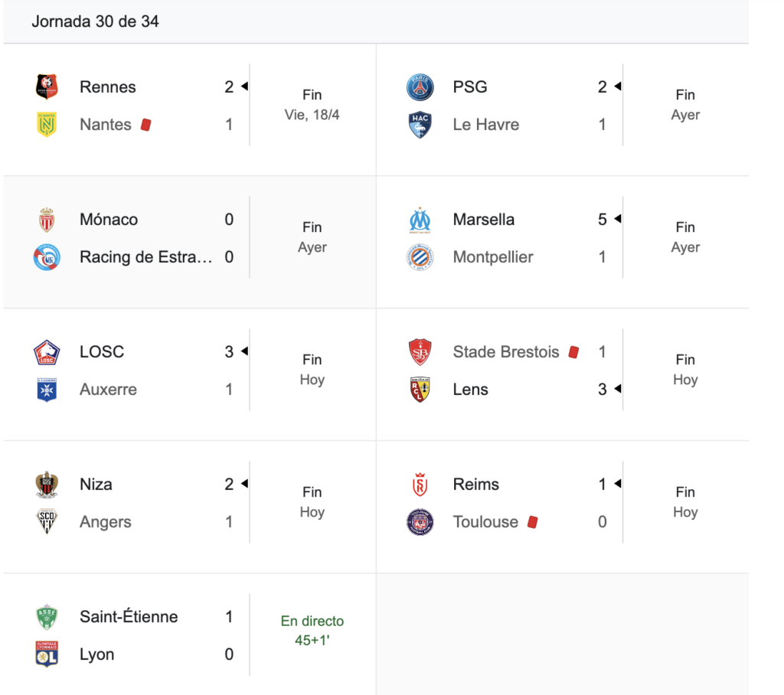Click the Jornada 30 de 34 header
Viewport: 784px width, 695px height.
click(95, 21)
